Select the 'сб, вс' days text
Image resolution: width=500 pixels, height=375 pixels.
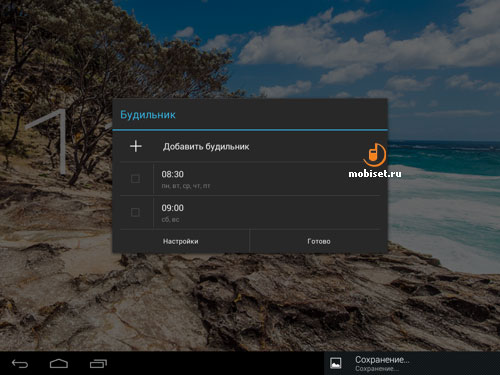(170, 220)
